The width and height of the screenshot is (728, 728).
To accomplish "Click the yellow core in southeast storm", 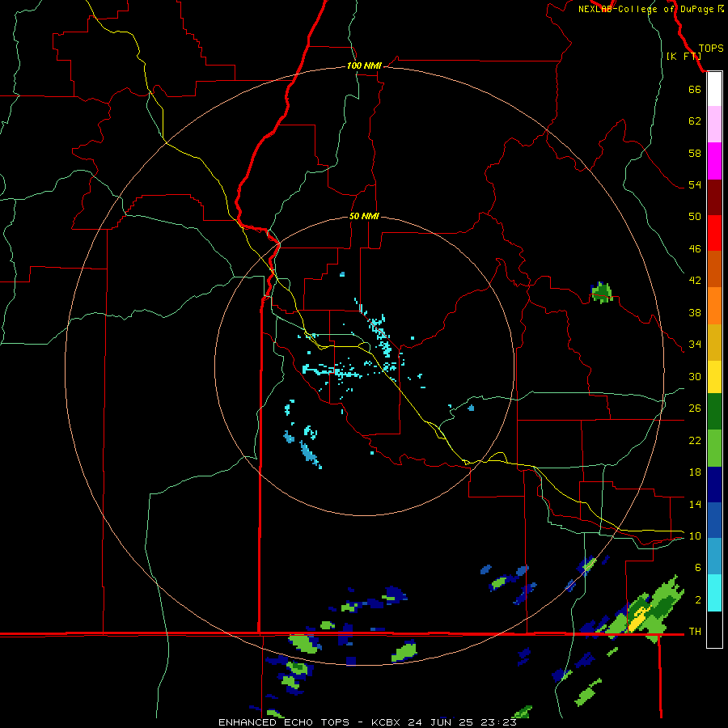I will click(x=638, y=619).
